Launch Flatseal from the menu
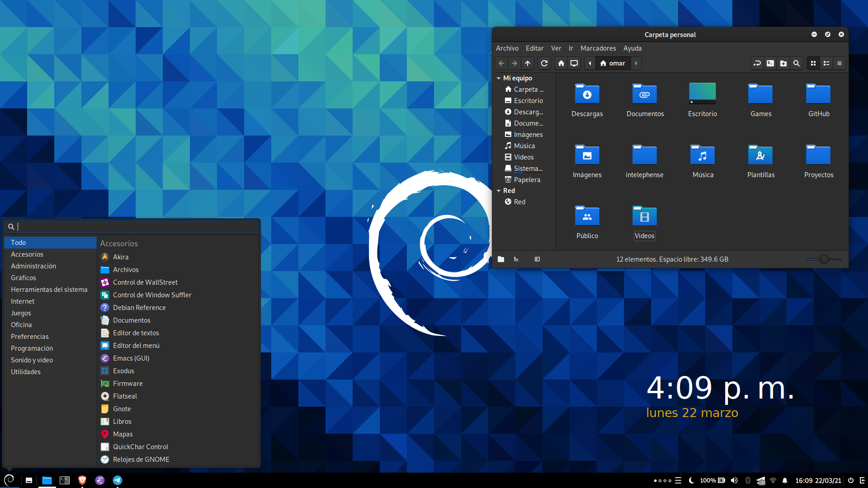This screenshot has width=868, height=488. click(x=179, y=396)
